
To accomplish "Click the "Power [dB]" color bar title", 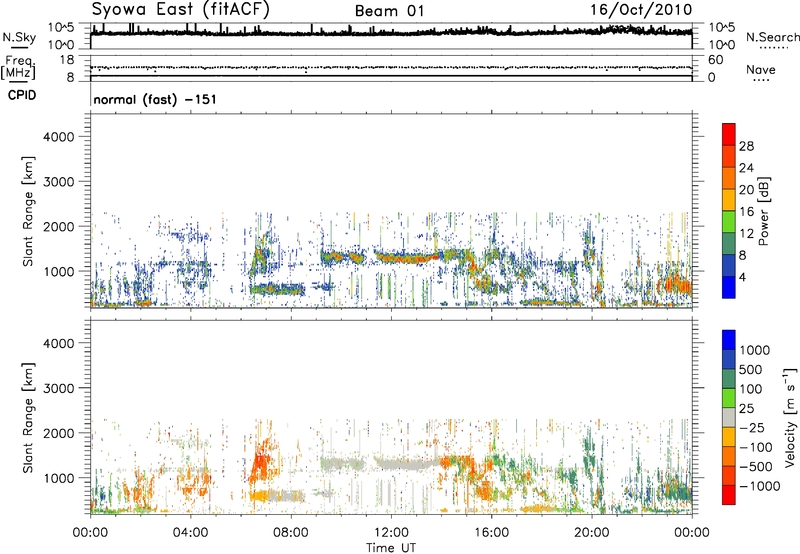I will (x=763, y=211).
